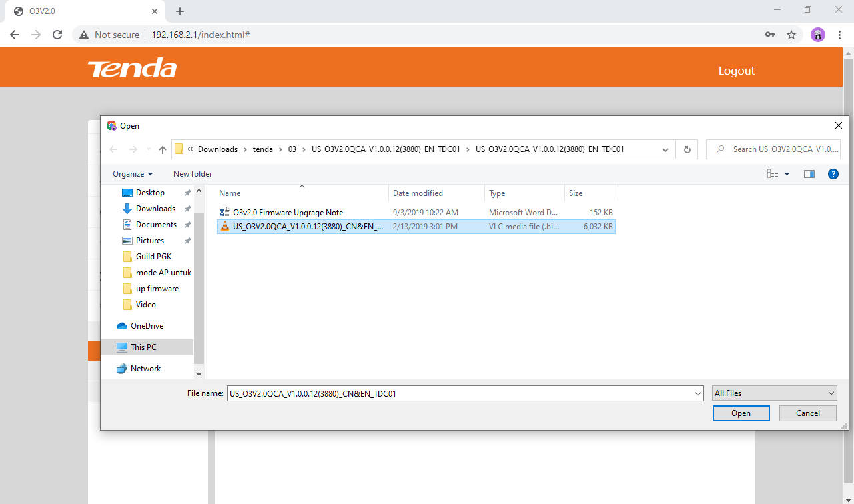Cancel the Open dialog
Screen dimensions: 854x504
[808, 413]
